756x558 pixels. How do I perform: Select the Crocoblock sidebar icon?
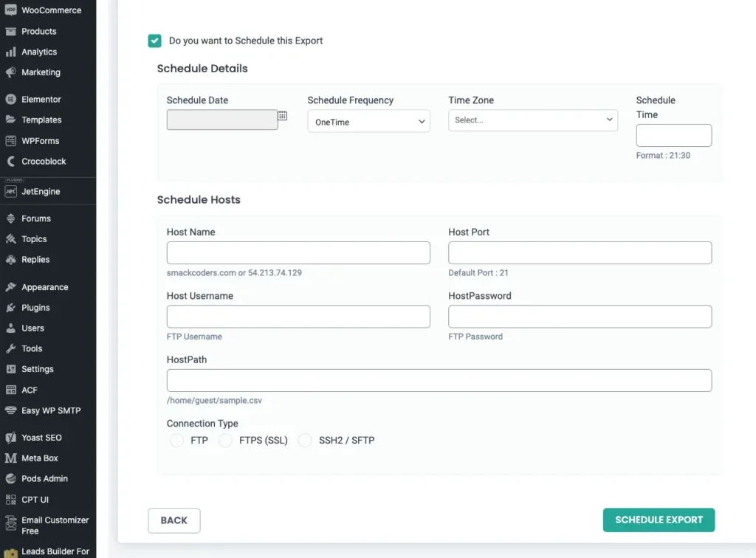tap(13, 161)
